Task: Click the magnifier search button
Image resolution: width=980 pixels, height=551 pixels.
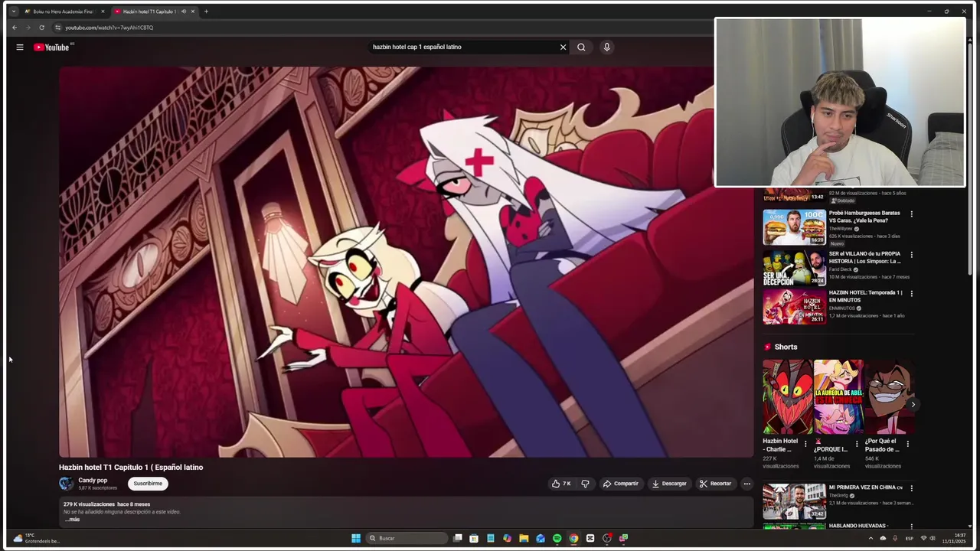Action: 581,47
